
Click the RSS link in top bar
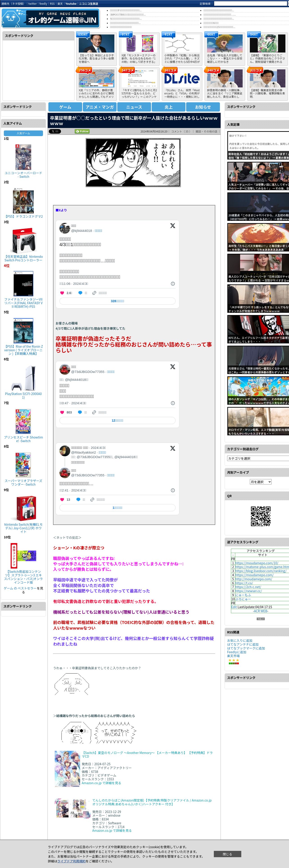point(52,4)
